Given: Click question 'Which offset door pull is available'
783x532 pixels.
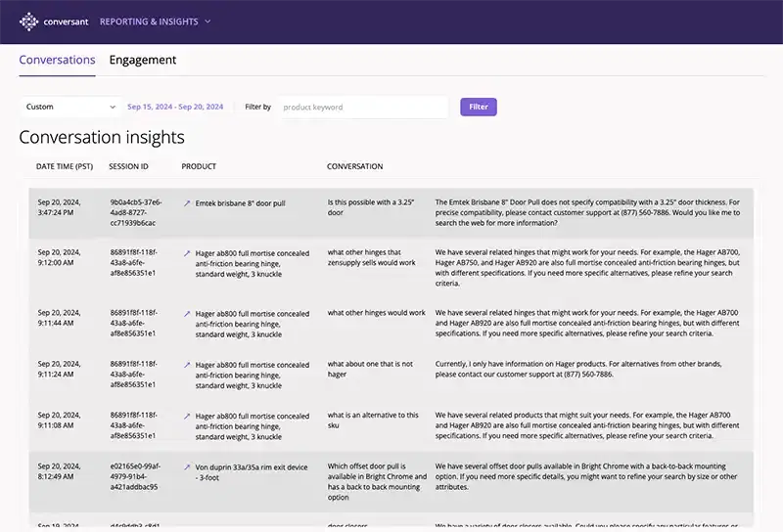Looking at the screenshot, I should (377, 481).
